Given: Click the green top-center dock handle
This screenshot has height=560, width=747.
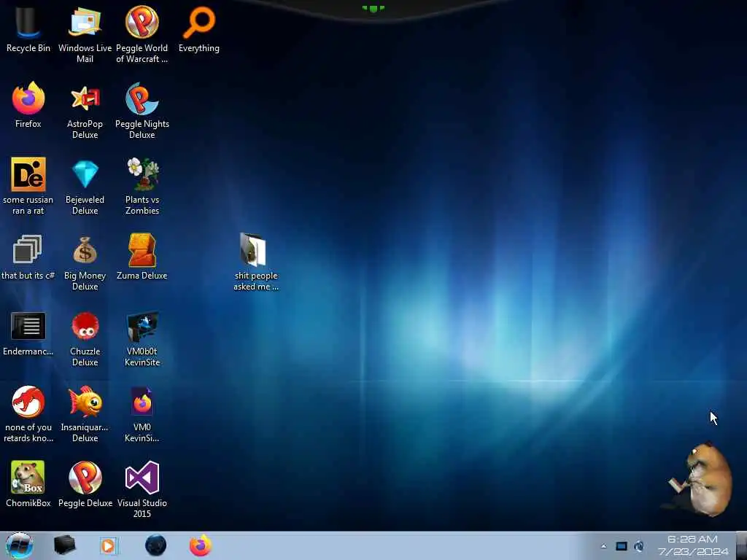Looking at the screenshot, I should tap(373, 8).
